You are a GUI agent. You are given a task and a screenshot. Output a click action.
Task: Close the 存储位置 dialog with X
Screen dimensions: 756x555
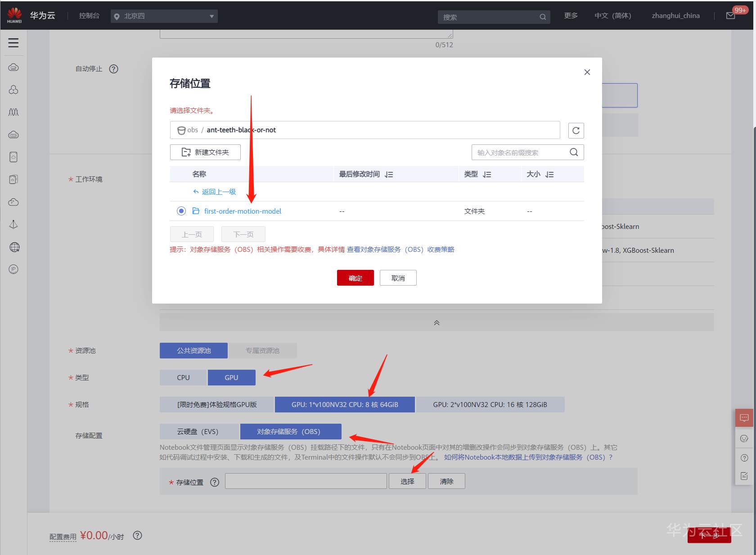587,72
